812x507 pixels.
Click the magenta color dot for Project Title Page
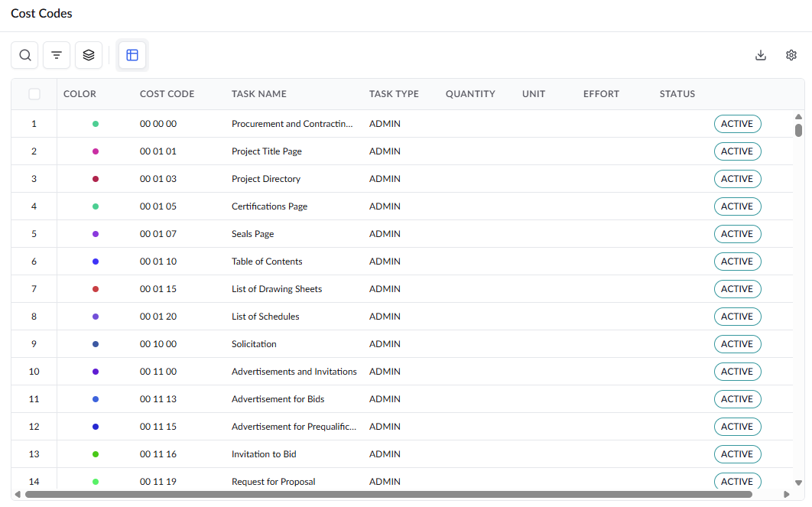click(96, 151)
